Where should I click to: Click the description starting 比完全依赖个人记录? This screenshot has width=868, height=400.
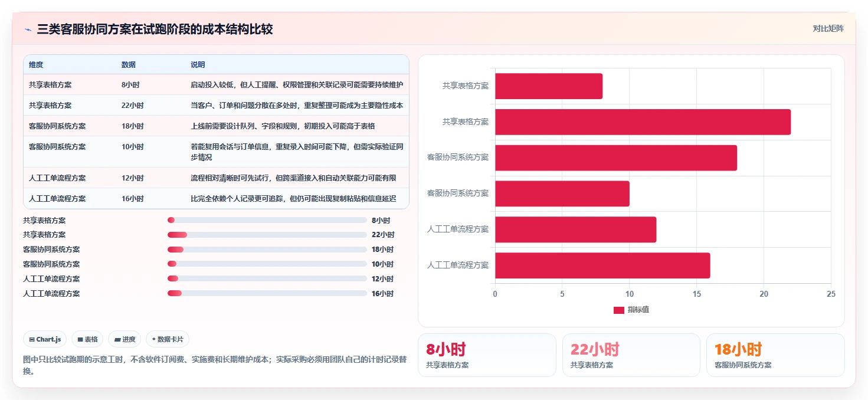293,199
